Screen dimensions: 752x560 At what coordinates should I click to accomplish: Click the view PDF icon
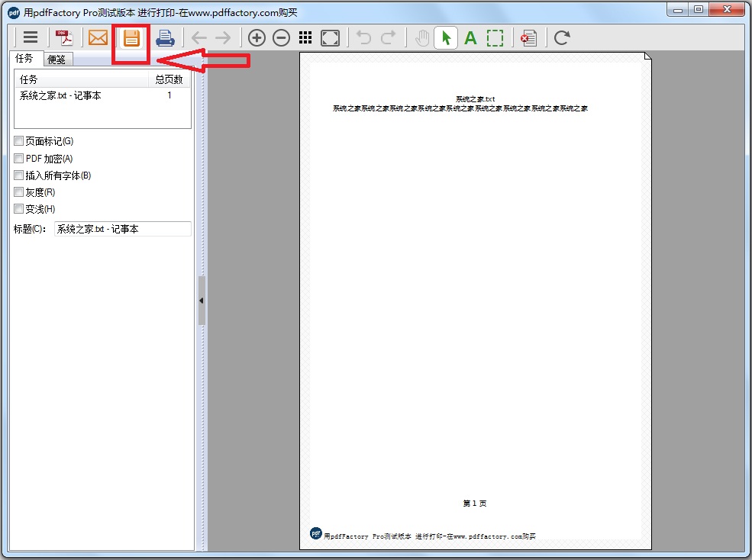(x=64, y=37)
